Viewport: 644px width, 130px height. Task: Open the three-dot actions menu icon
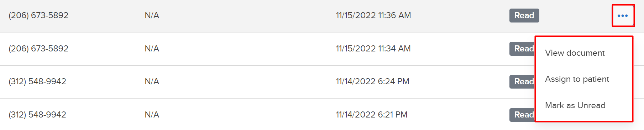pyautogui.click(x=623, y=16)
